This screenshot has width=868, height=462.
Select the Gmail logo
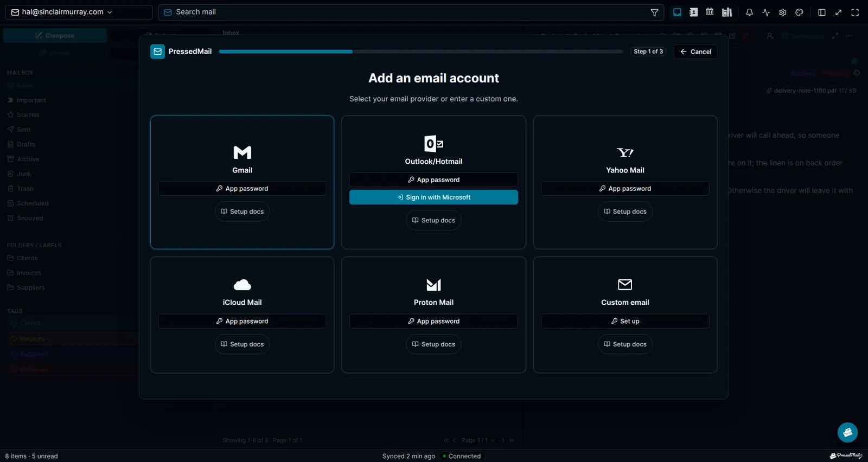coord(242,152)
